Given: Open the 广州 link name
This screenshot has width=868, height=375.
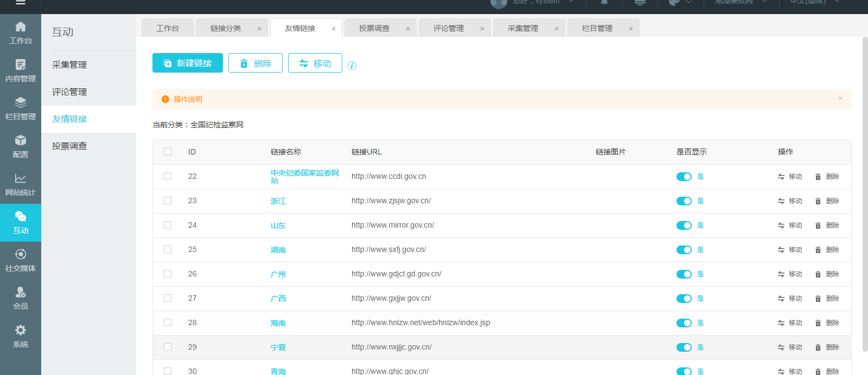Looking at the screenshot, I should click(278, 274).
